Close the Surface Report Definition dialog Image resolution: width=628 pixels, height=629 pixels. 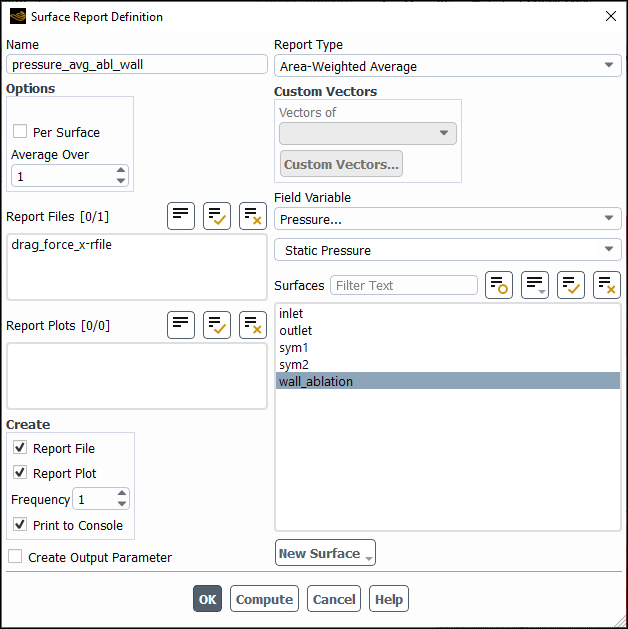611,16
